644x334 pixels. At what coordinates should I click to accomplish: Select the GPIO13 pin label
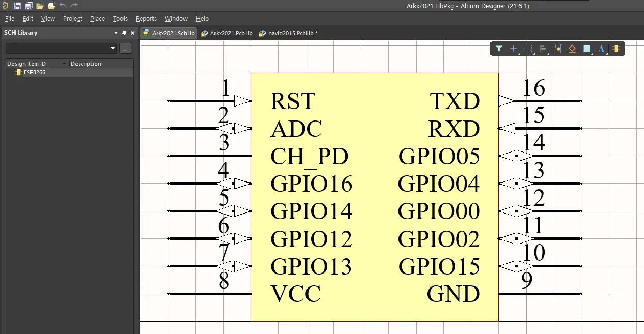tap(311, 267)
